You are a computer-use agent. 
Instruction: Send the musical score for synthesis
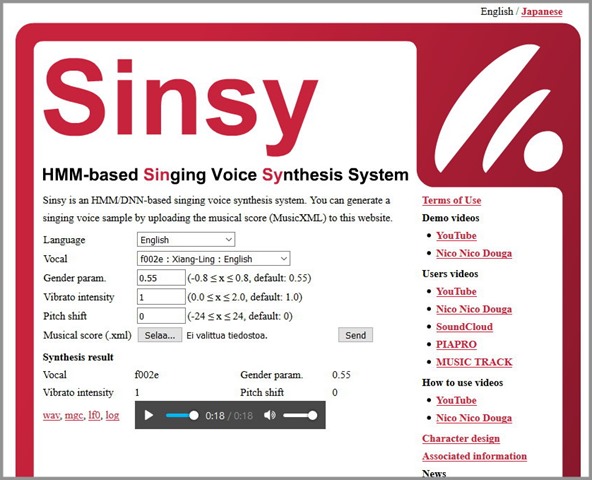[x=355, y=335]
